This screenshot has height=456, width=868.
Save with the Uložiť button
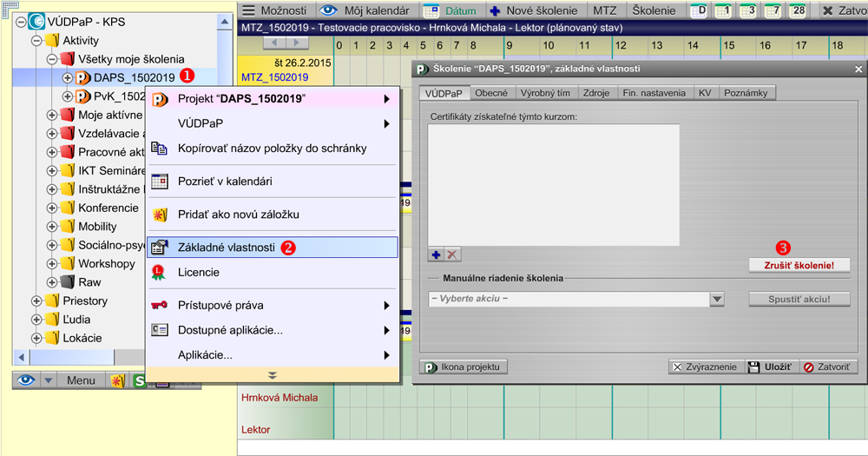(770, 367)
